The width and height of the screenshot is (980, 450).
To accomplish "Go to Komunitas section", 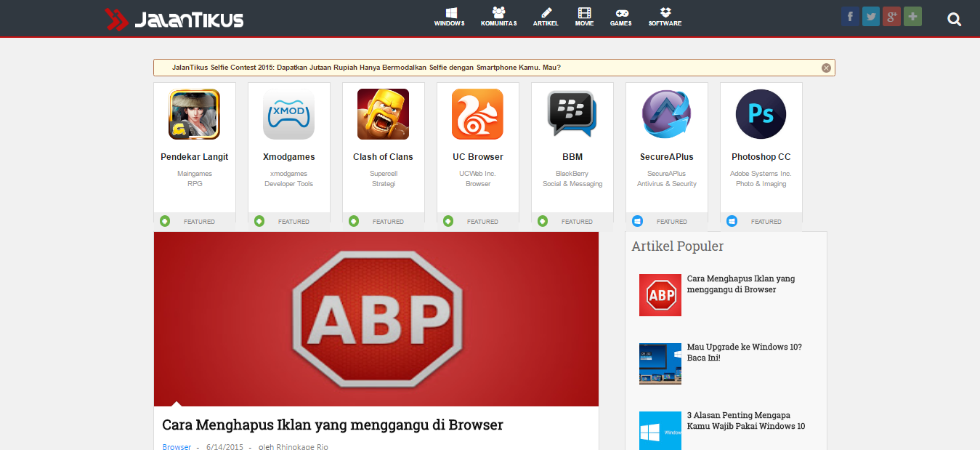I will coord(498,17).
